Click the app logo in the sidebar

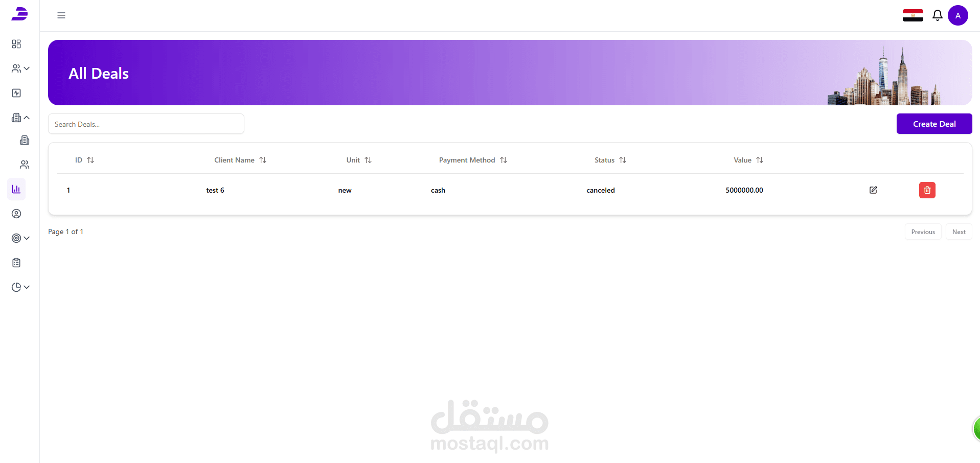tap(19, 14)
